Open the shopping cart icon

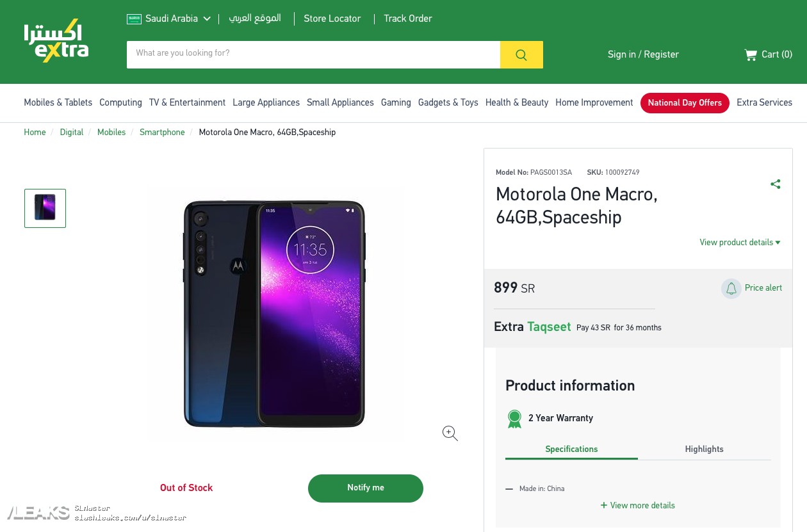[x=751, y=55]
